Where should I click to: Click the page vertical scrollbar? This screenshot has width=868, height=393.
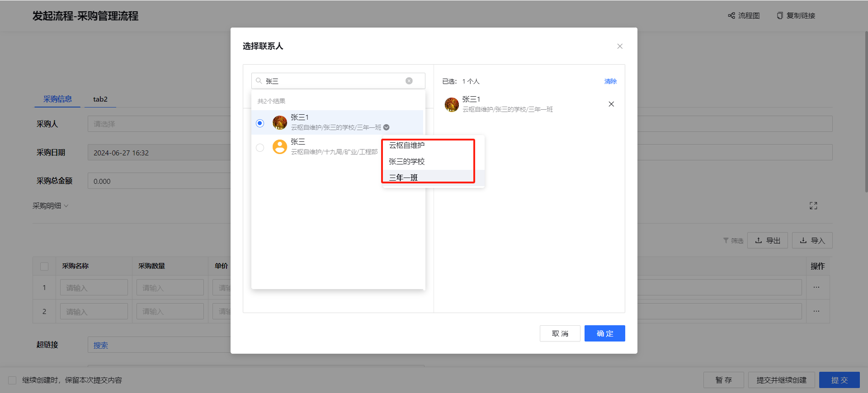[x=866, y=113]
